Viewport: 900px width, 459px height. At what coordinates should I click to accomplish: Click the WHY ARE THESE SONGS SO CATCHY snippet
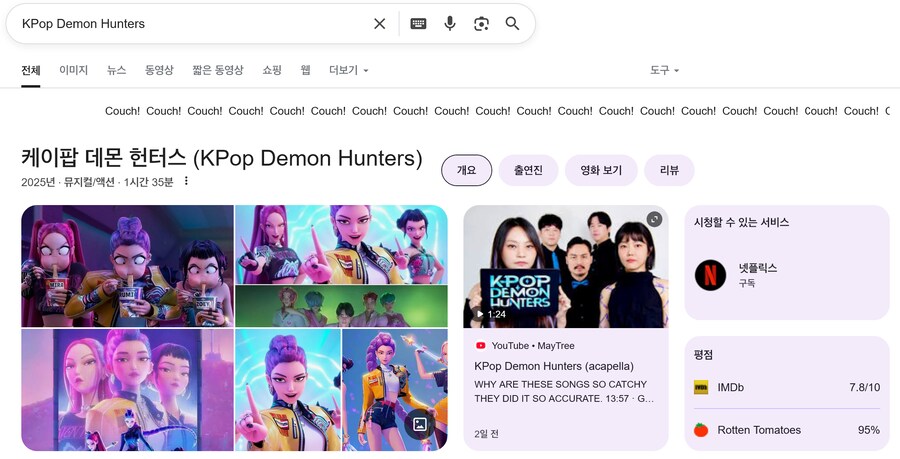click(564, 391)
